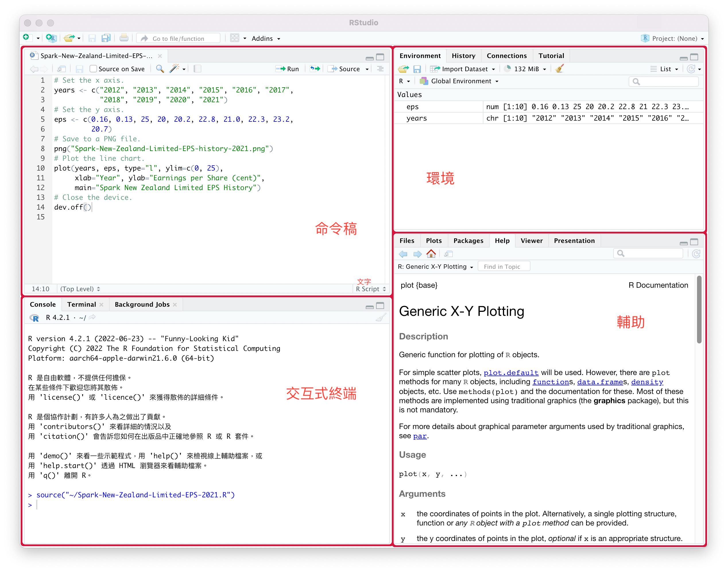Open Find/Replace magnifier in editor
Screen dimensions: 728x572
point(160,69)
